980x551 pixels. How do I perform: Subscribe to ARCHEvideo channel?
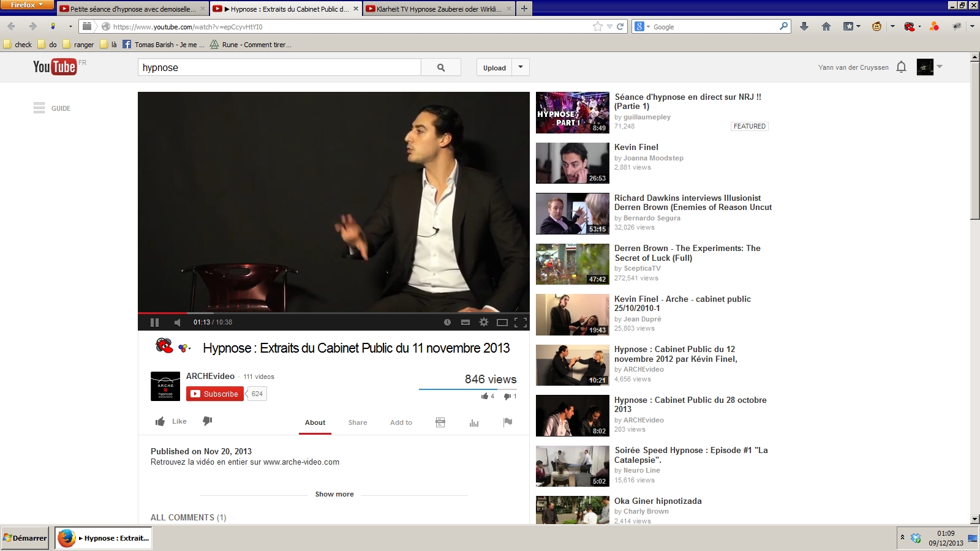(214, 394)
